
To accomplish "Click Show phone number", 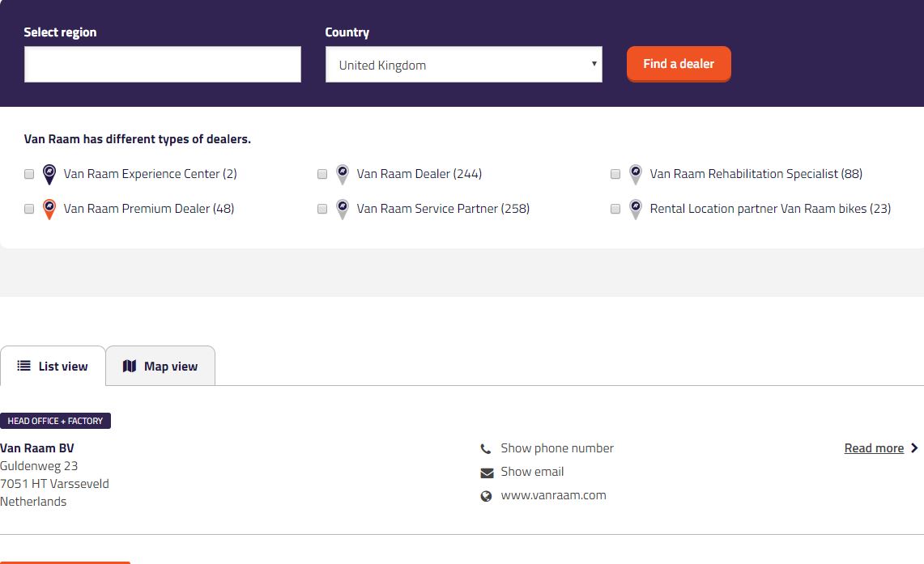I will (x=557, y=448).
